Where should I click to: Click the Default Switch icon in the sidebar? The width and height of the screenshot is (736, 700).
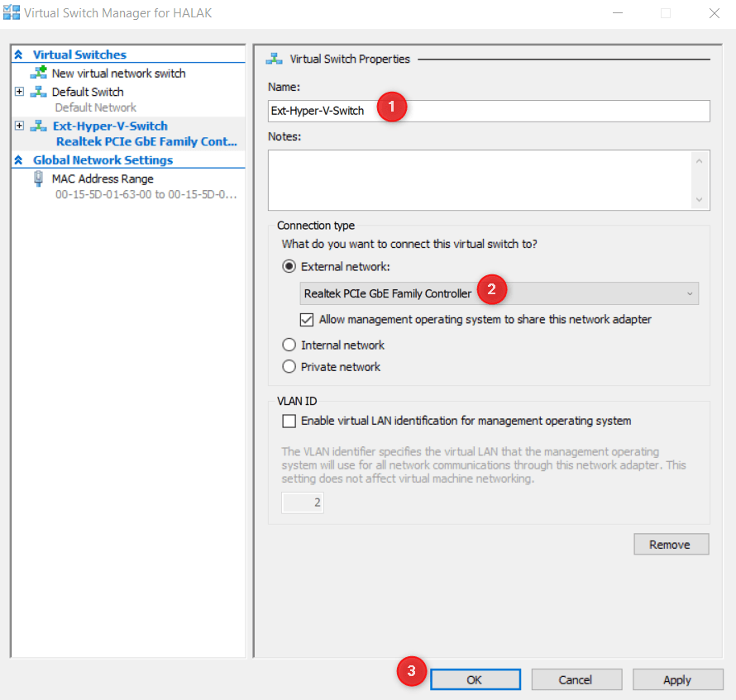41,91
